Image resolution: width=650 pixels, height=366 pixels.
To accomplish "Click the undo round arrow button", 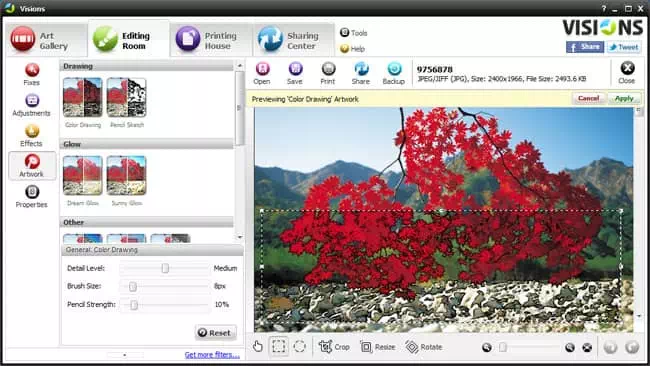I will [610, 347].
